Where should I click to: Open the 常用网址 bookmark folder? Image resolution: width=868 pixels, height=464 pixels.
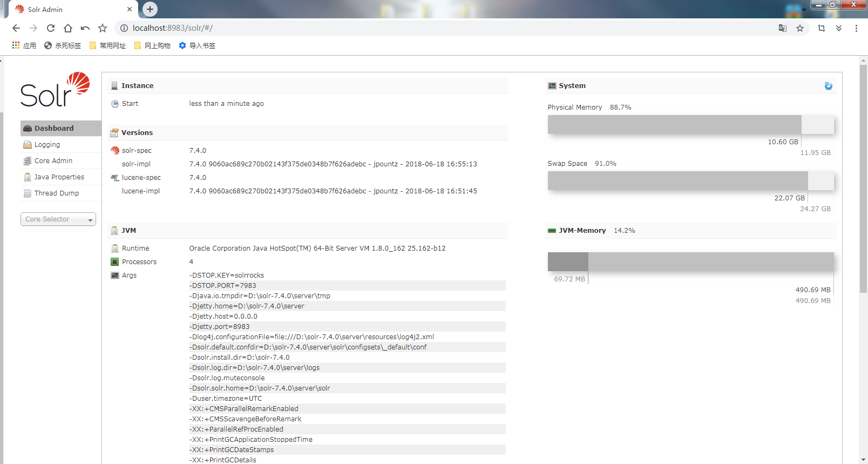[x=107, y=45]
